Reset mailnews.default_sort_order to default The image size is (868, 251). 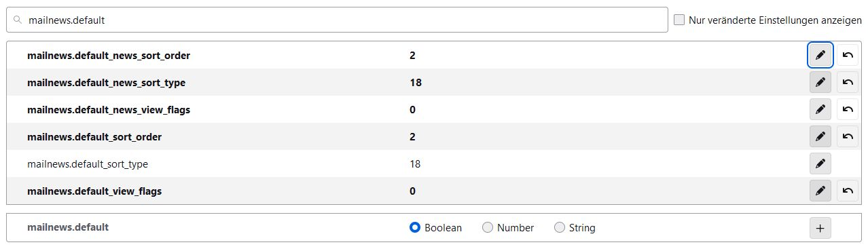[848, 136]
